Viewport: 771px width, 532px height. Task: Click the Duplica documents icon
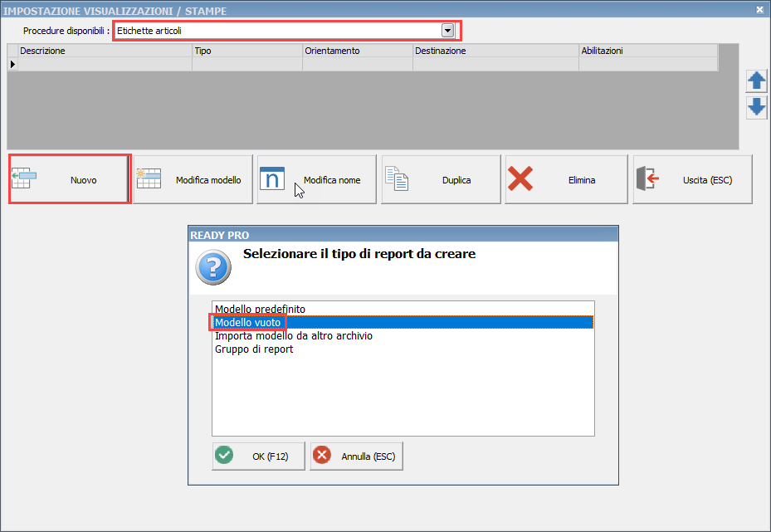point(397,178)
